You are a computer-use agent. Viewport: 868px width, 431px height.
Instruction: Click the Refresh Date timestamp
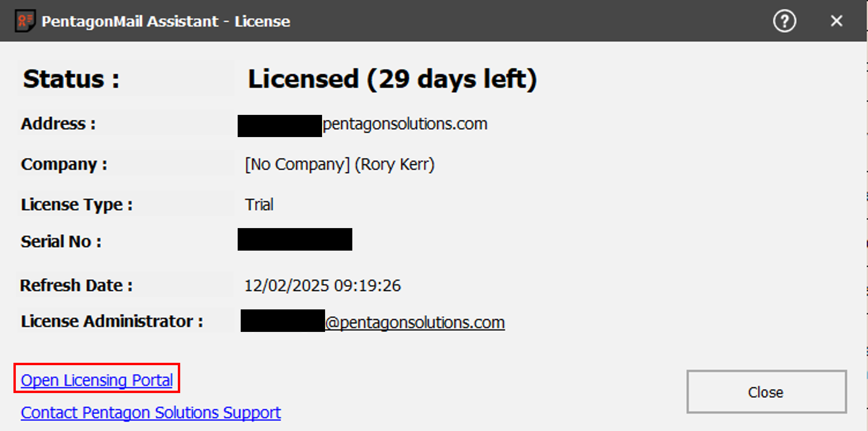[x=322, y=286]
